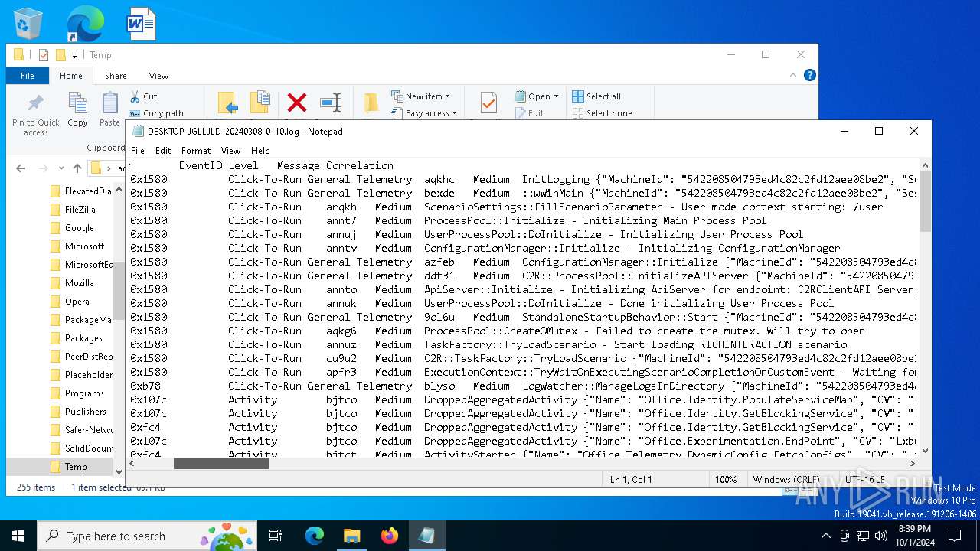Show hidden system tray icons
This screenshot has height=551, width=980.
825,536
